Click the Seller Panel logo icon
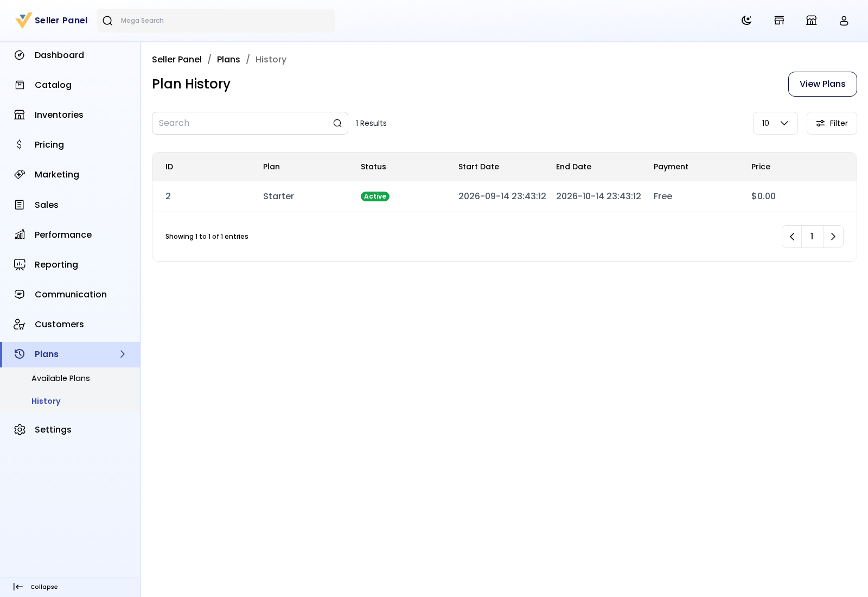 pyautogui.click(x=24, y=21)
